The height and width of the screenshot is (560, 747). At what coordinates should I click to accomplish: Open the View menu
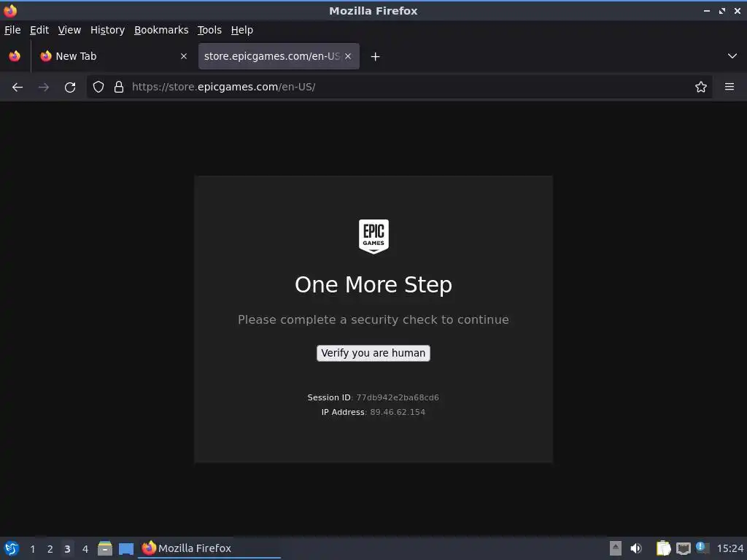click(69, 30)
